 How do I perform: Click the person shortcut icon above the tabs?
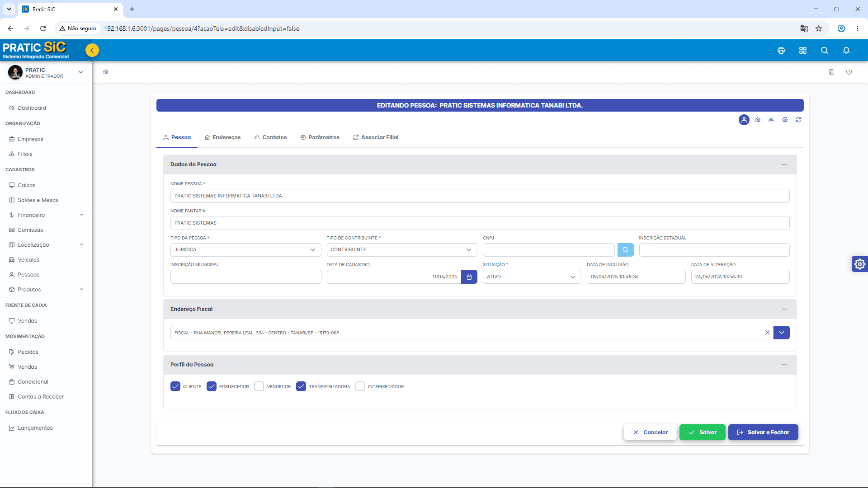tap(744, 120)
